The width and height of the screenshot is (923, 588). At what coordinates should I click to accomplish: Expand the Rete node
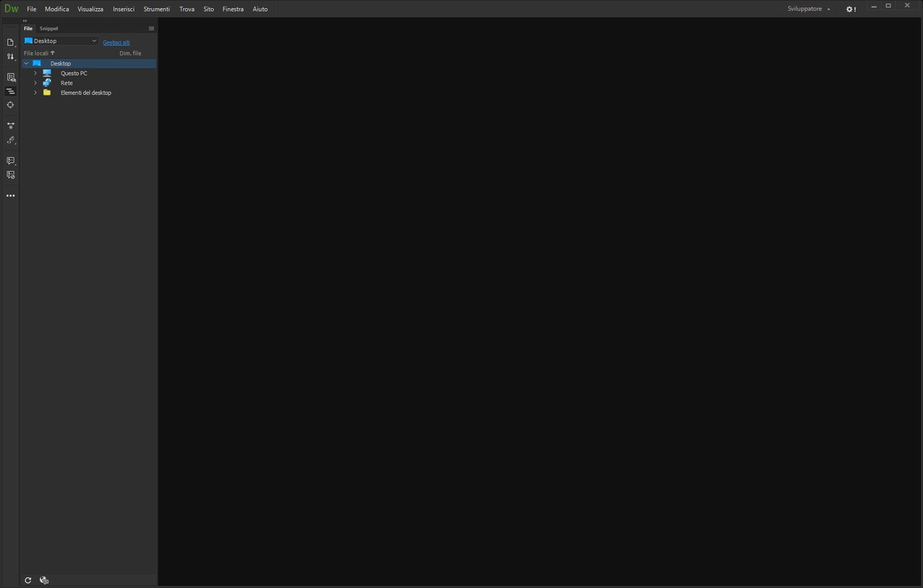click(x=35, y=83)
